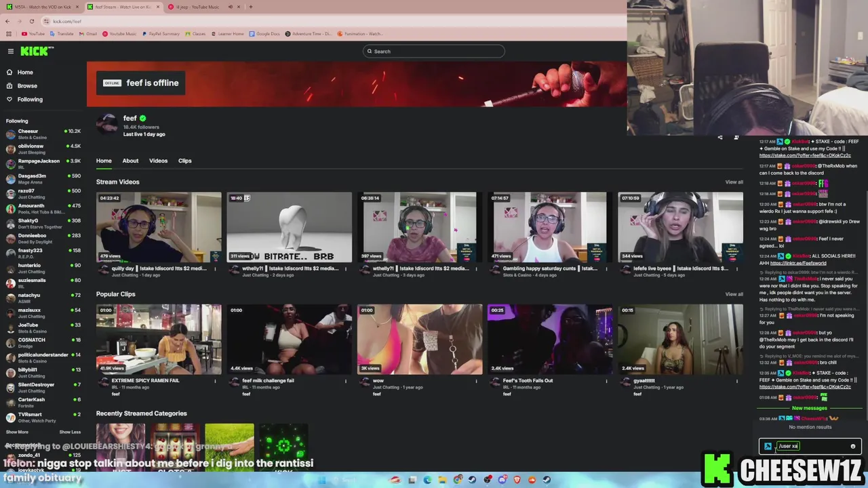Open Browse in the Kick sidebar

27,85
